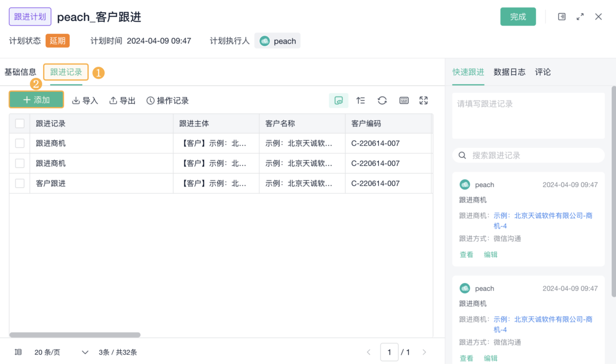Open operation records history

[167, 100]
